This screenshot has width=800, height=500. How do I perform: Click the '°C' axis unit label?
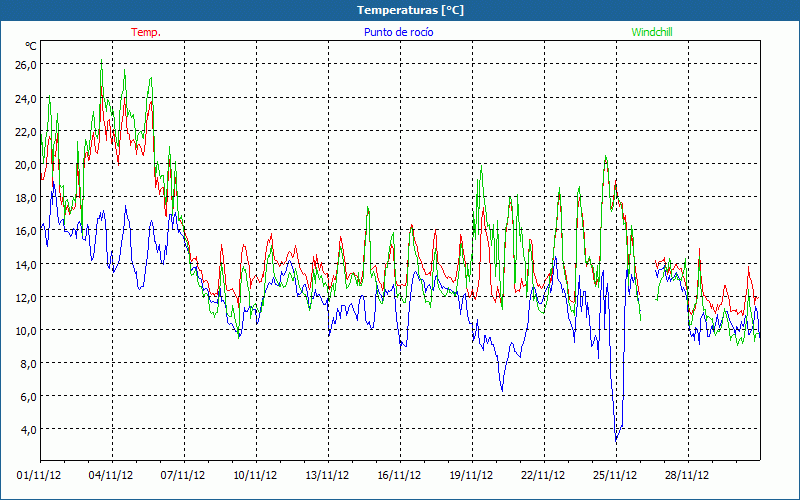[31, 46]
